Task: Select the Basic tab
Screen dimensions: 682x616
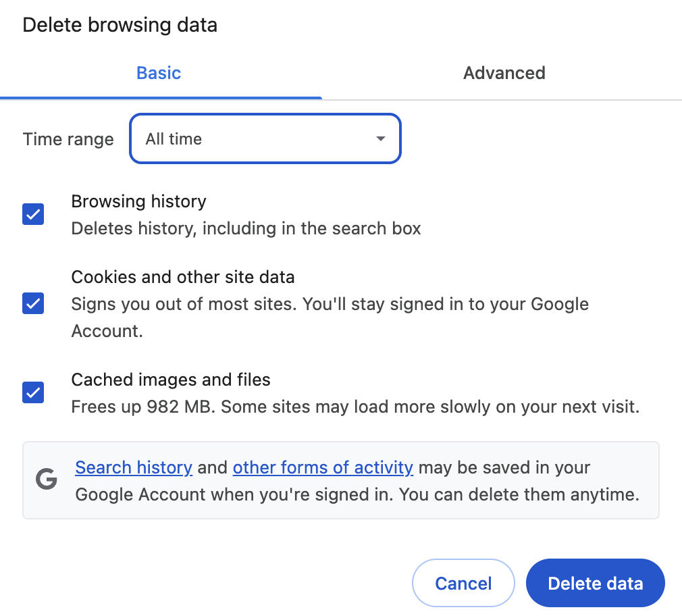Action: pyautogui.click(x=159, y=73)
